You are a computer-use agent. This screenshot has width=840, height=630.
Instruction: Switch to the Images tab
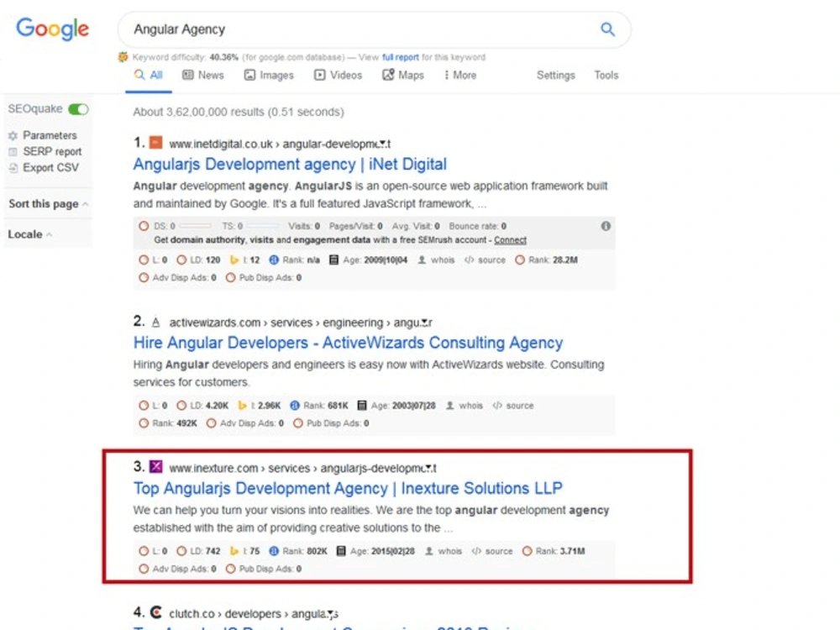[x=269, y=75]
